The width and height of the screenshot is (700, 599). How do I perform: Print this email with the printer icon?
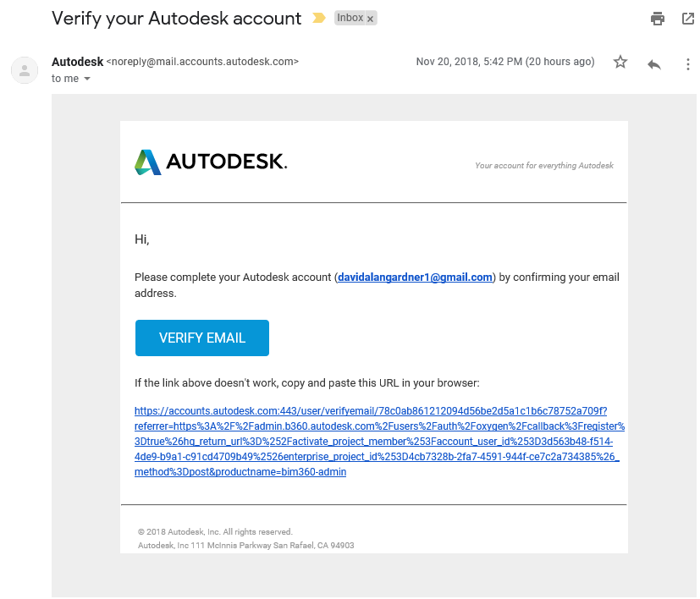(657, 19)
